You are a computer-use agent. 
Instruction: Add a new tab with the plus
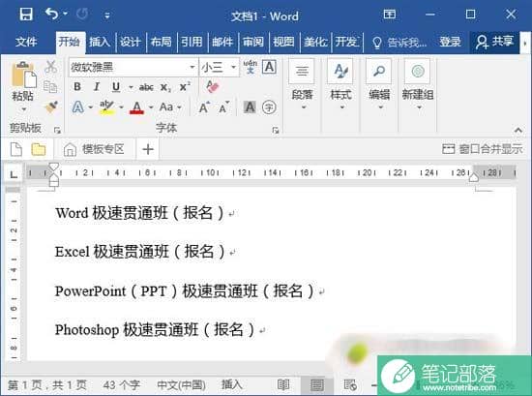point(148,149)
